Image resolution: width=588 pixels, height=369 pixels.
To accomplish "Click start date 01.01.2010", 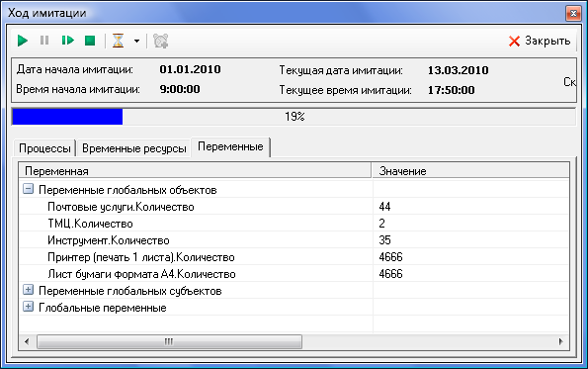I will click(190, 69).
